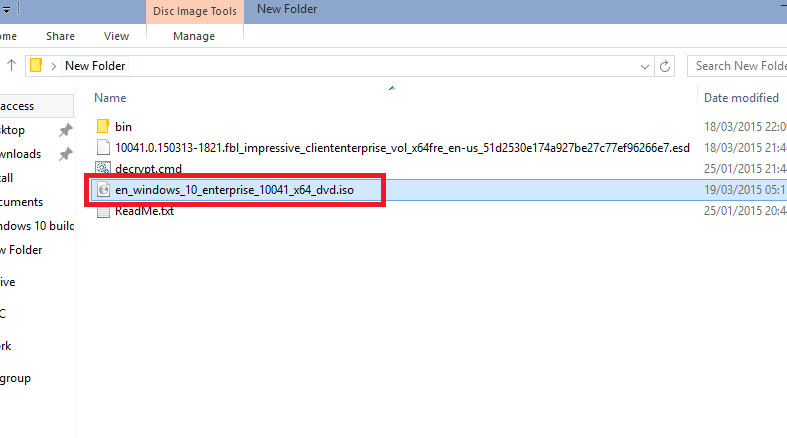
Task: Click the Quick access item in navigation pane
Action: pyautogui.click(x=35, y=106)
